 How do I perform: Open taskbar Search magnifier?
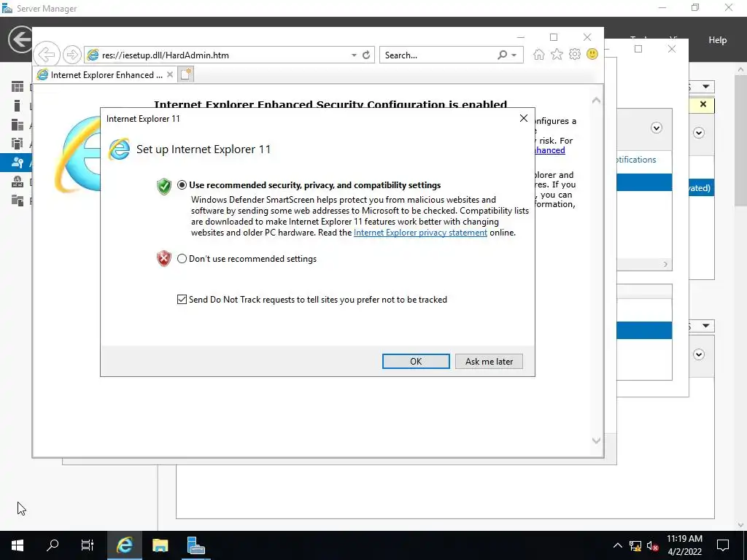53,545
